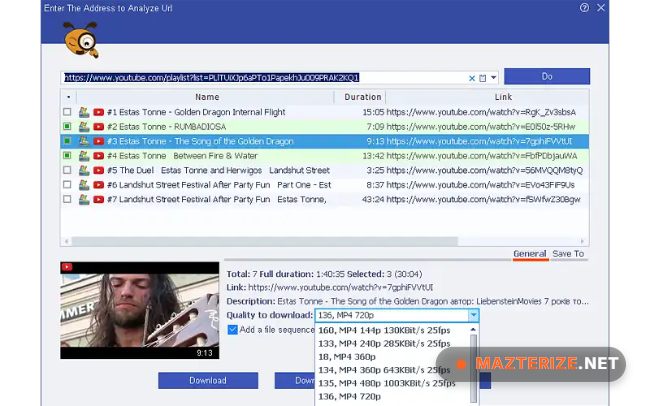This screenshot has height=406, width=650.
Task: Switch to the Save To tab
Action: pos(568,254)
